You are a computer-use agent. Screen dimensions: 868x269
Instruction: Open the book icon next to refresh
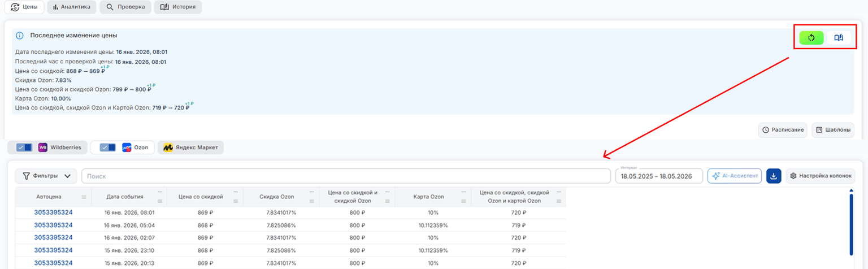839,38
